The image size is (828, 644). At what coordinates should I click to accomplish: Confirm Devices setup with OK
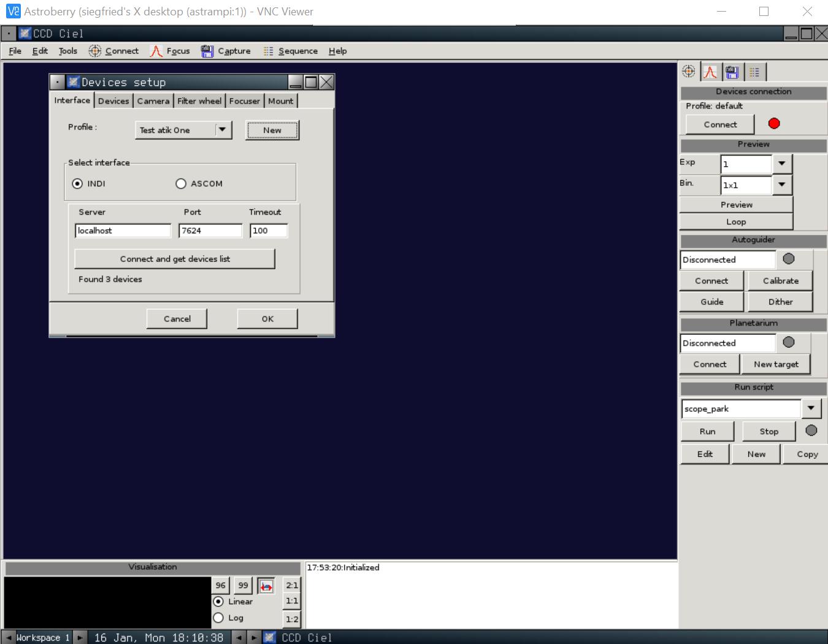pos(267,319)
